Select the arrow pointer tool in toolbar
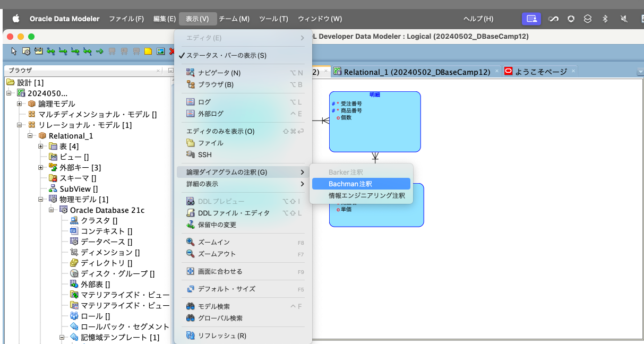644x344 pixels. 14,51
